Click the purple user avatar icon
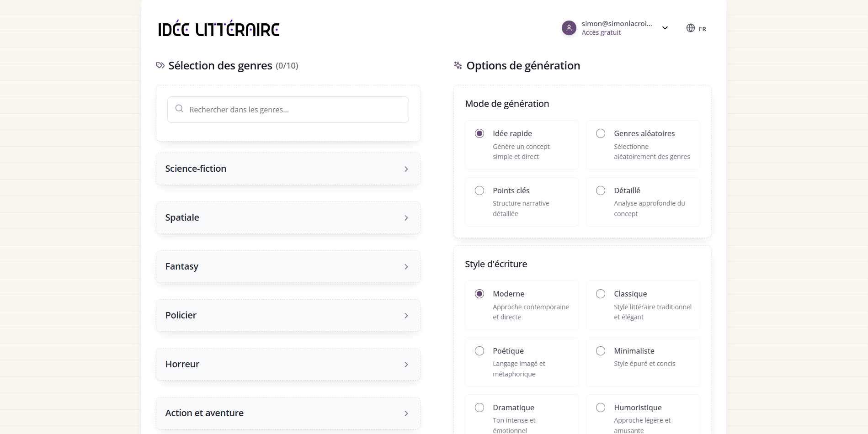The width and height of the screenshot is (868, 434). pyautogui.click(x=569, y=28)
